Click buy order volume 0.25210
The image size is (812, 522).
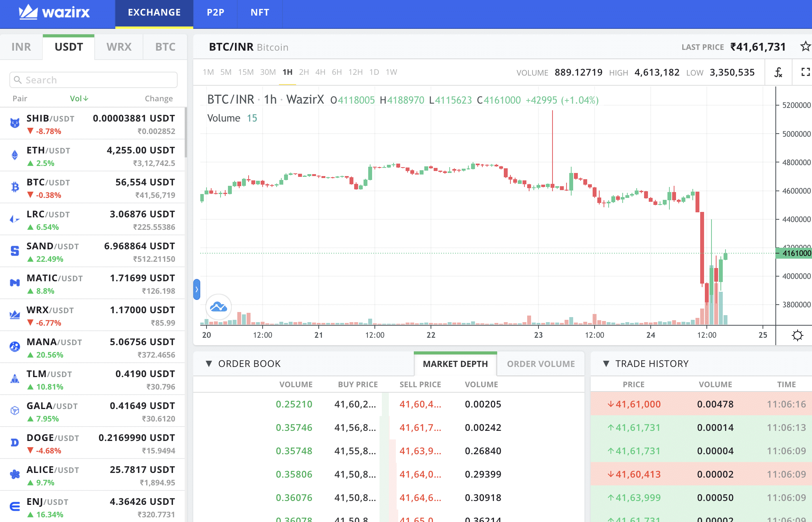(294, 404)
